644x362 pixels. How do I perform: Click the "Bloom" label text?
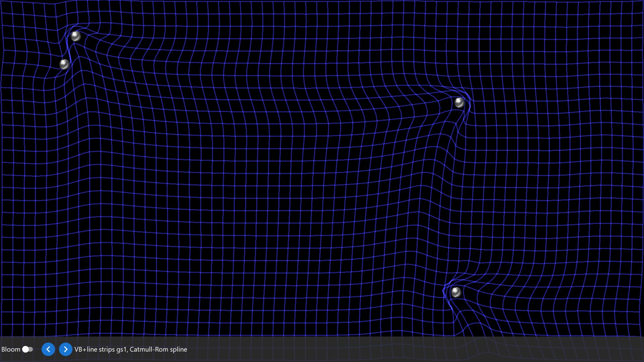[x=11, y=349]
